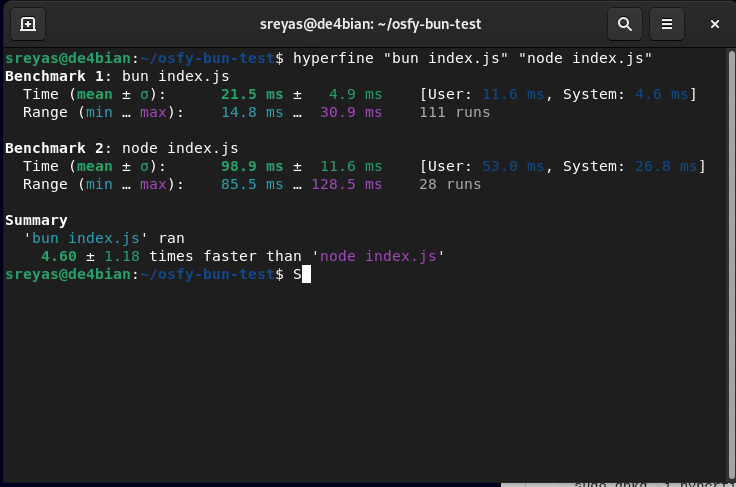Click 'bun index.js' in the Summary
The width and height of the screenshot is (736, 487).
tap(85, 238)
